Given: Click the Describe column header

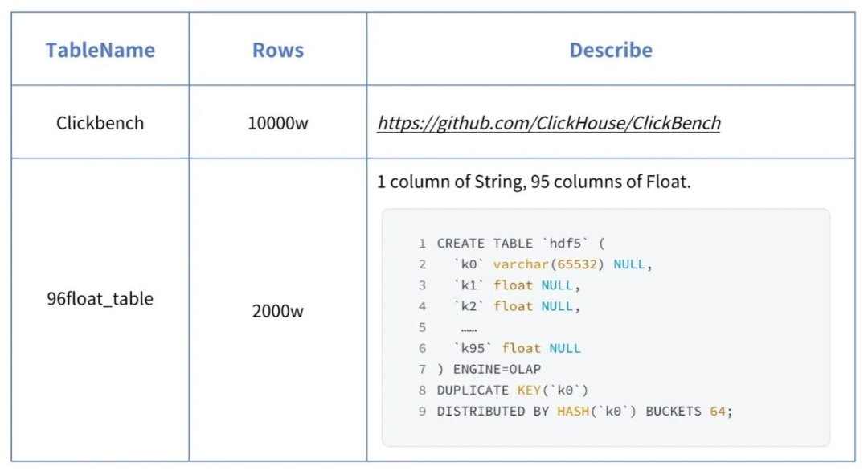Looking at the screenshot, I should (x=611, y=50).
